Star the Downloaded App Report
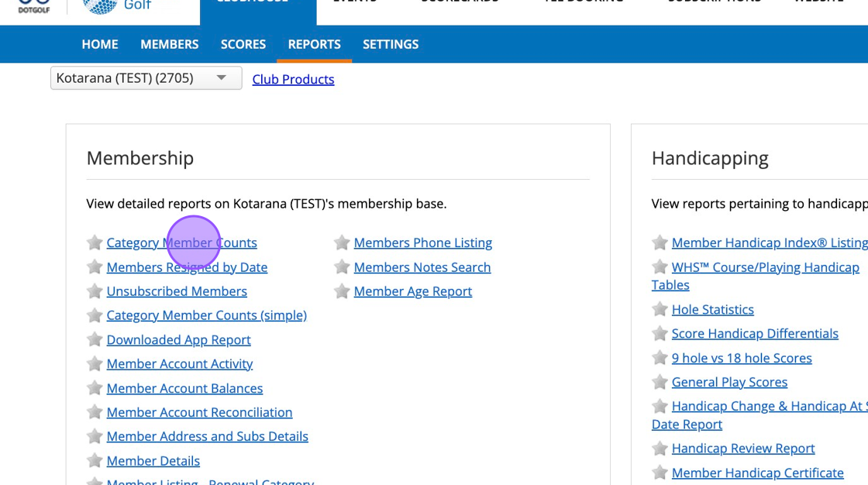The width and height of the screenshot is (868, 485). pos(95,339)
